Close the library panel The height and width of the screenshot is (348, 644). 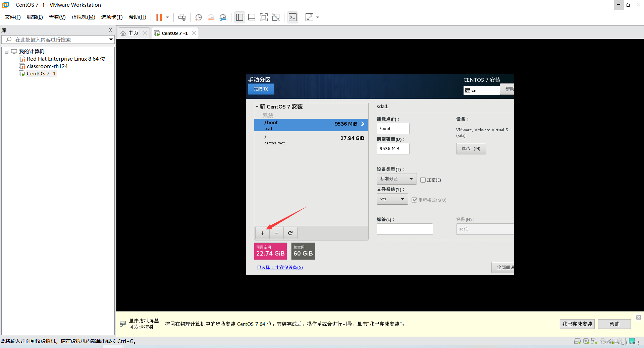click(x=110, y=30)
